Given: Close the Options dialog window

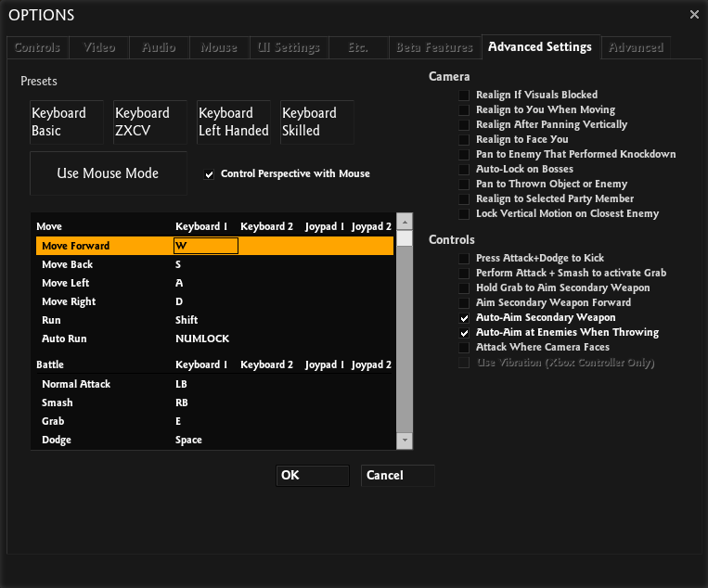Looking at the screenshot, I should (694, 14).
